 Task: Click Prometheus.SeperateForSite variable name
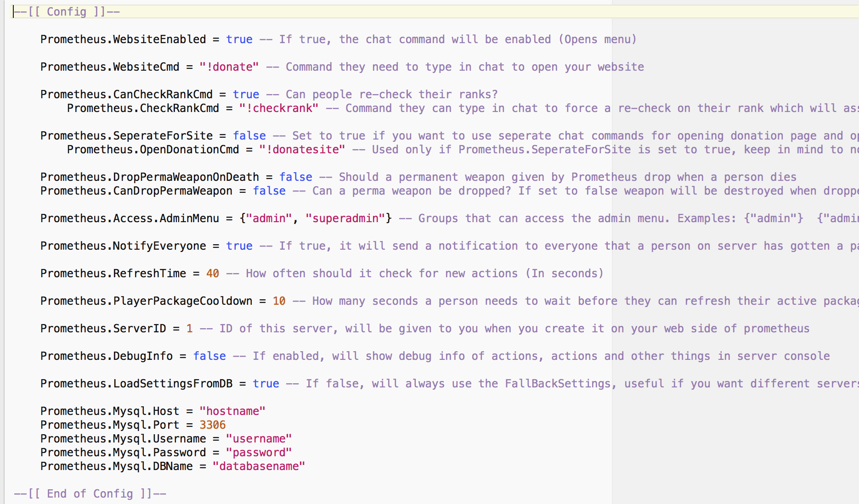click(126, 136)
